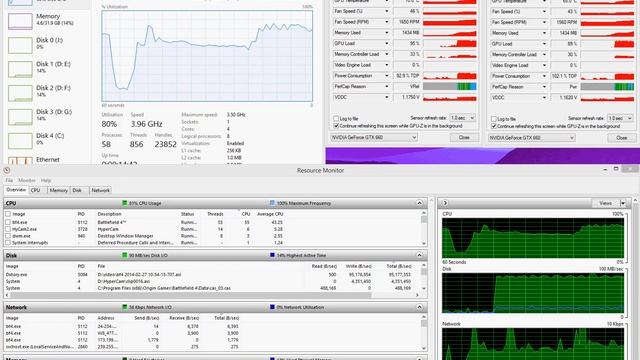Open the Views dropdown arrow

[623, 203]
